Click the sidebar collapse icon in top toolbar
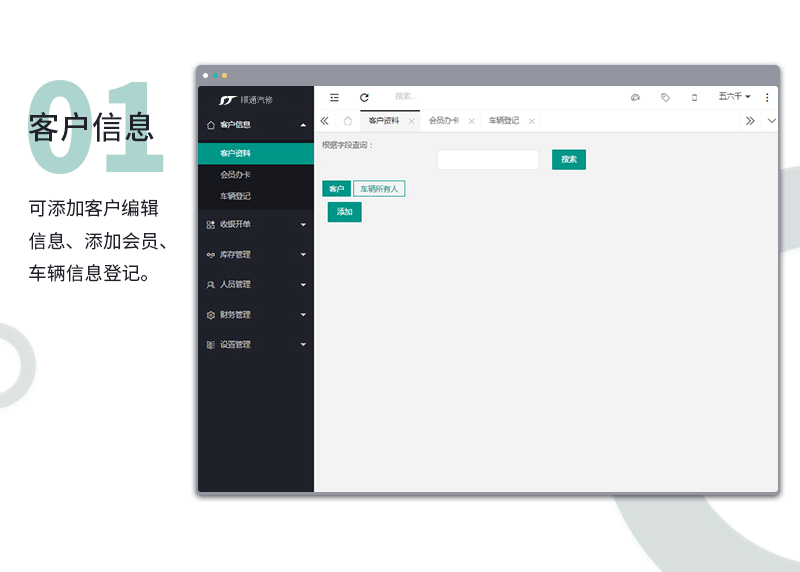 334,97
